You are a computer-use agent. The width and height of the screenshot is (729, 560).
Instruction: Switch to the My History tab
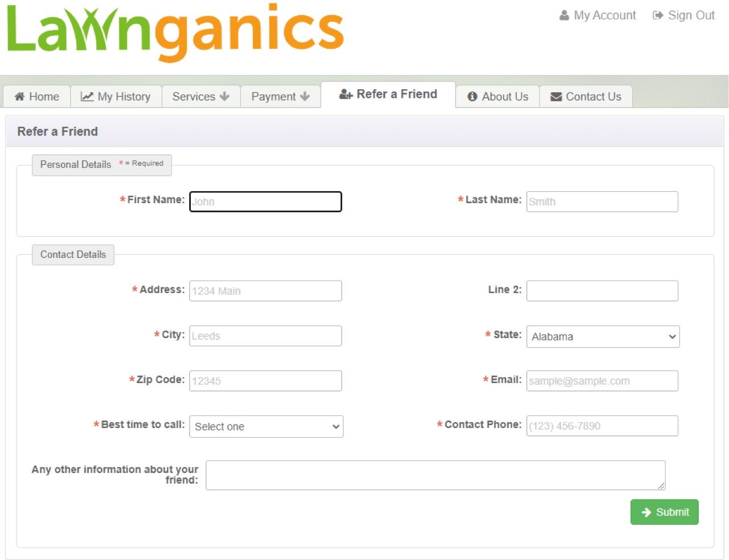[x=116, y=97]
